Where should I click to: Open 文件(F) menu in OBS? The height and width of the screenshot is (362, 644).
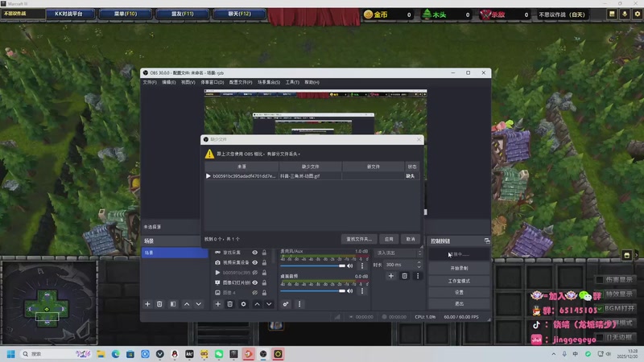point(150,82)
